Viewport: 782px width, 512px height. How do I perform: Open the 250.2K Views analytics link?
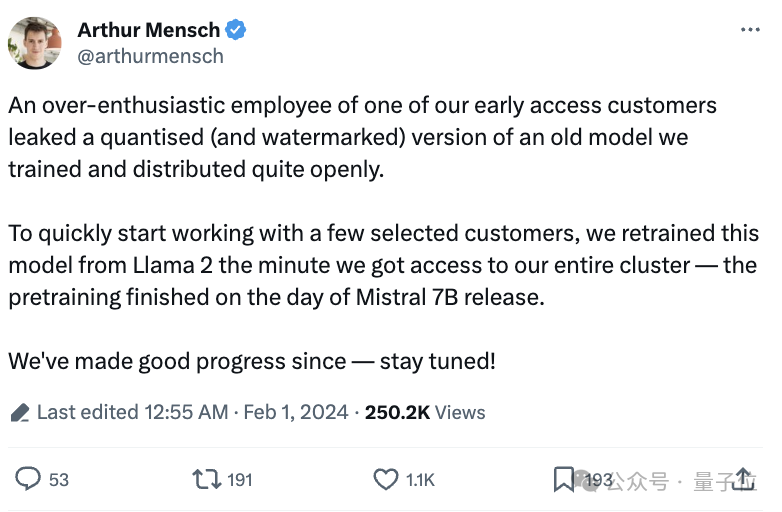(x=425, y=412)
